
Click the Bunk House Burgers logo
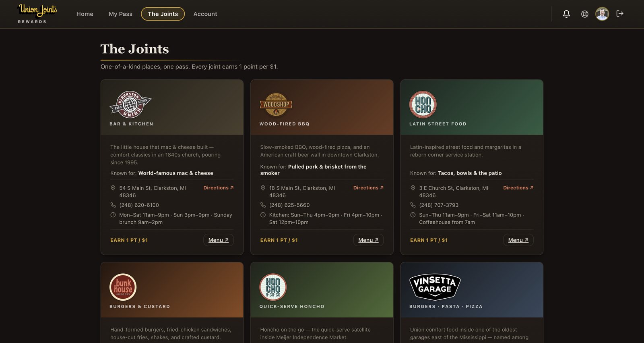(123, 287)
